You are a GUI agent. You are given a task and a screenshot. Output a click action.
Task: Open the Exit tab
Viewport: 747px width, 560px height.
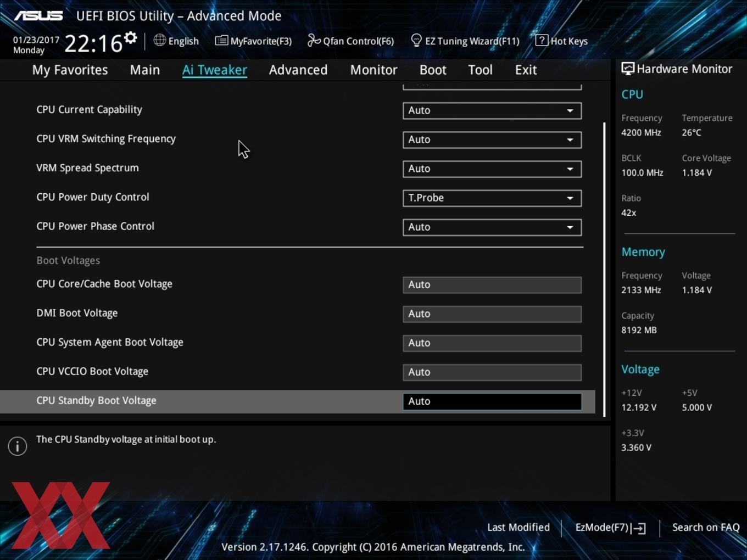click(x=526, y=70)
